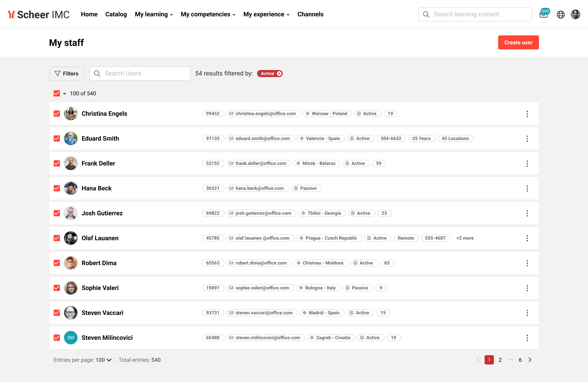Open the options menu for Robert Dima
This screenshot has width=588, height=382.
click(x=527, y=263)
